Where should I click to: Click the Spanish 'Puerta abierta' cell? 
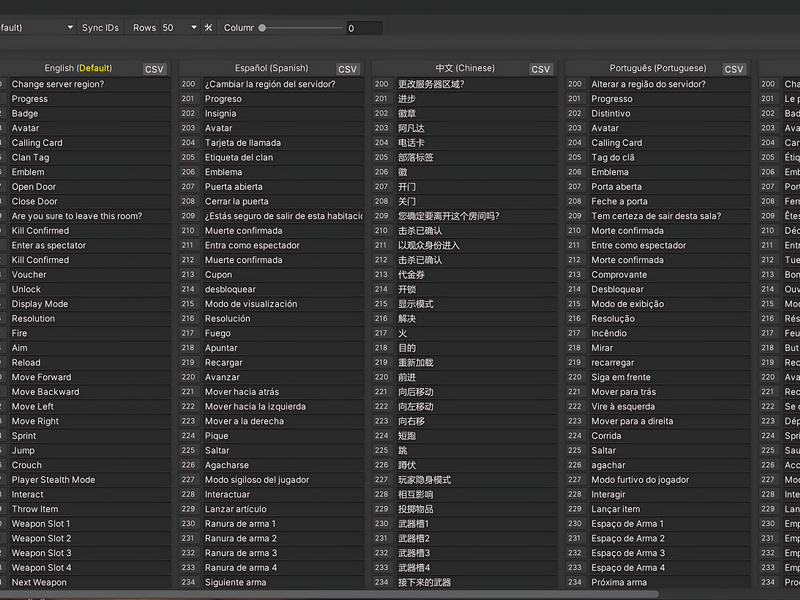point(283,187)
